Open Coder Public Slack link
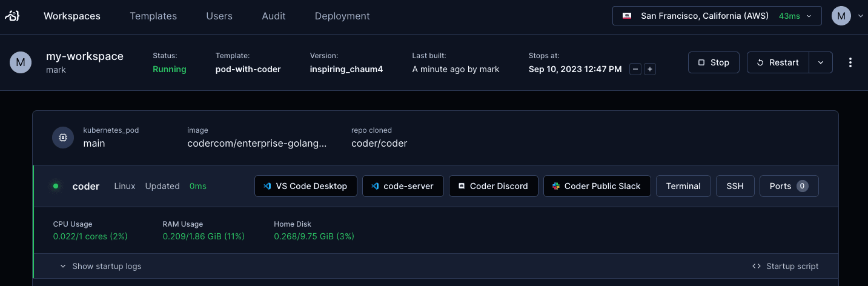Screen dimensions: 868x286 click(x=597, y=186)
